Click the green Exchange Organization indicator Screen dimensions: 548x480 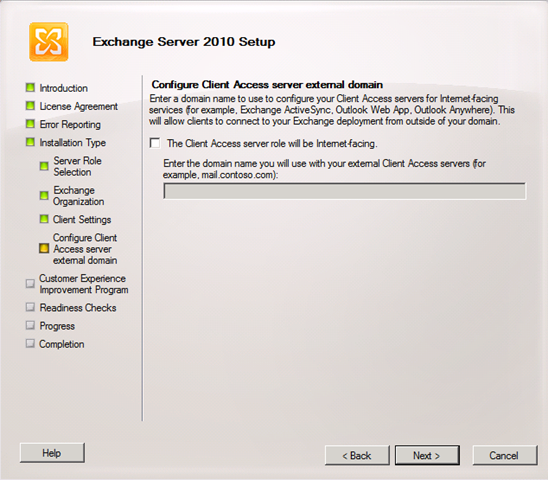(44, 195)
